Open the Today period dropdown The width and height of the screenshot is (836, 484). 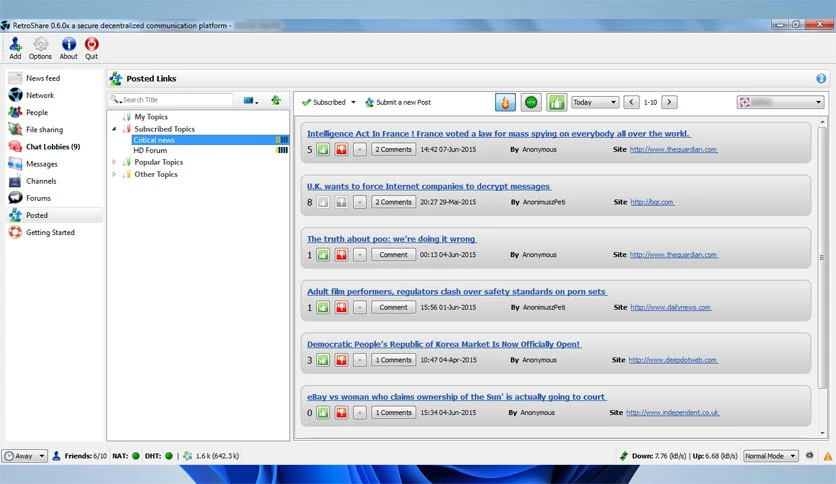pos(595,102)
